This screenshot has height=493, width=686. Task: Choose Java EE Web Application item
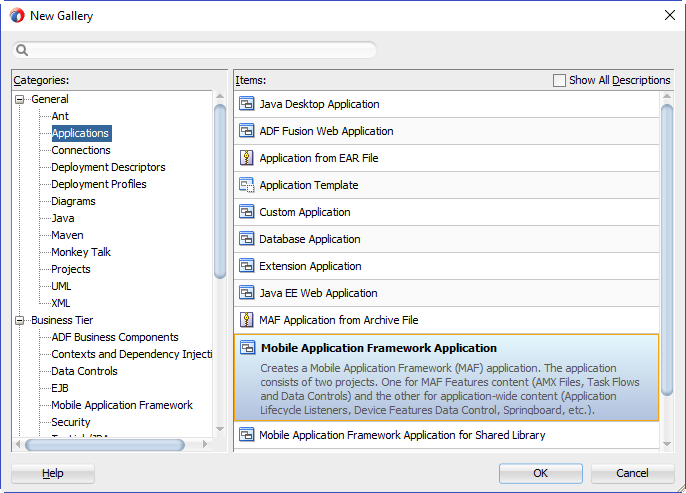click(446, 294)
